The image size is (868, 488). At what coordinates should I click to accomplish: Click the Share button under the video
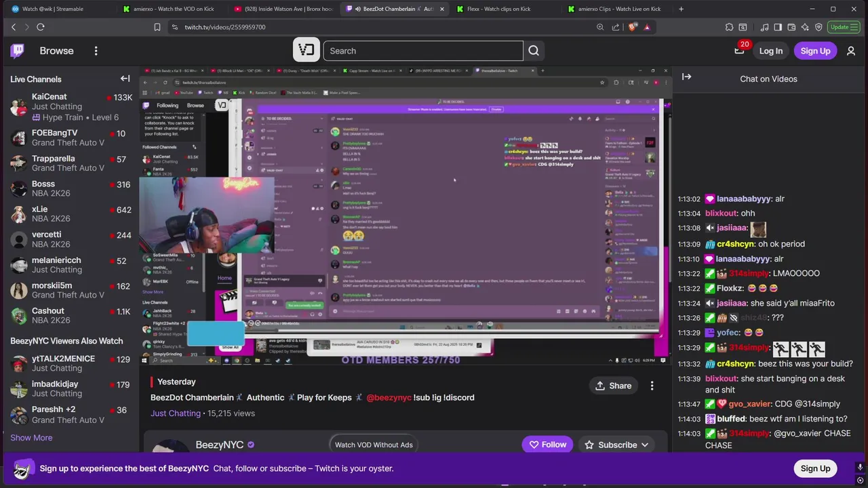[x=613, y=386]
